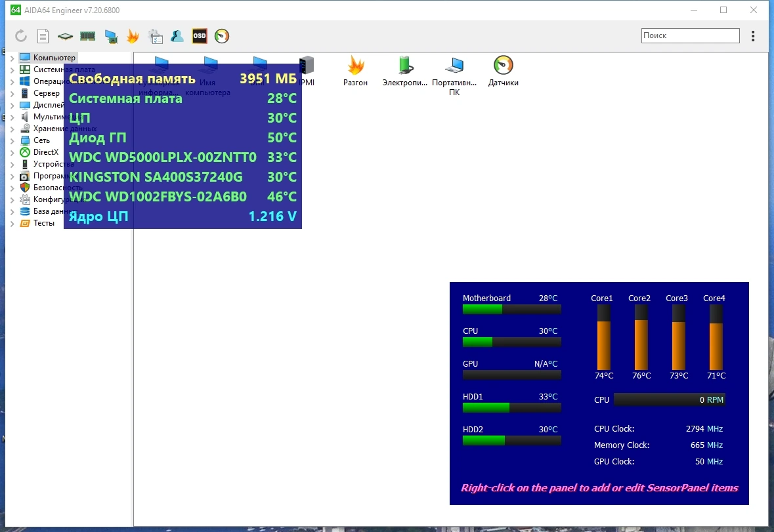Expand the Хранение данных node arrow
774x532 pixels.
12,129
